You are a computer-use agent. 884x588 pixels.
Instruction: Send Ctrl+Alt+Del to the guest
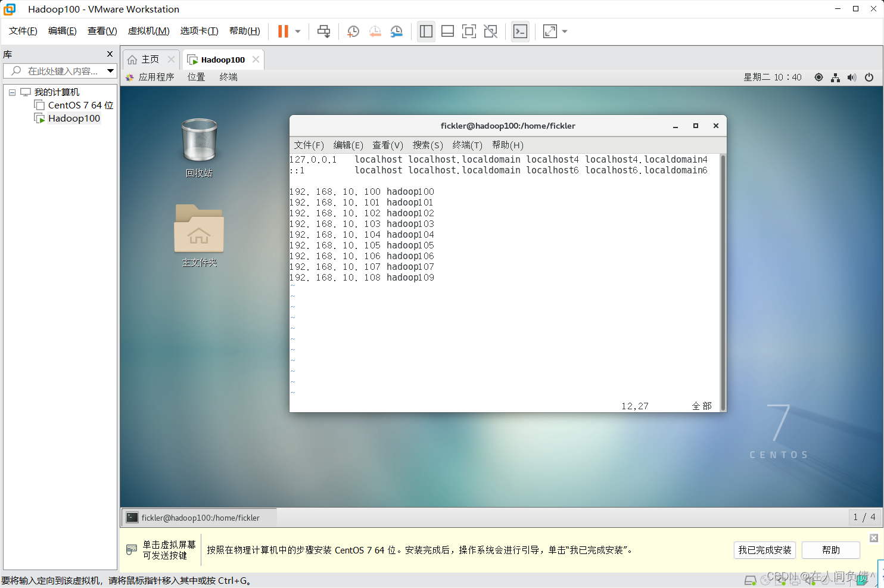pos(323,31)
